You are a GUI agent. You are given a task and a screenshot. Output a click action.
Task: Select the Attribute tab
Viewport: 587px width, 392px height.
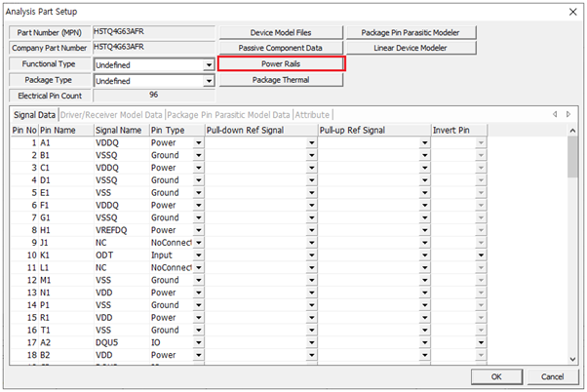tap(312, 115)
